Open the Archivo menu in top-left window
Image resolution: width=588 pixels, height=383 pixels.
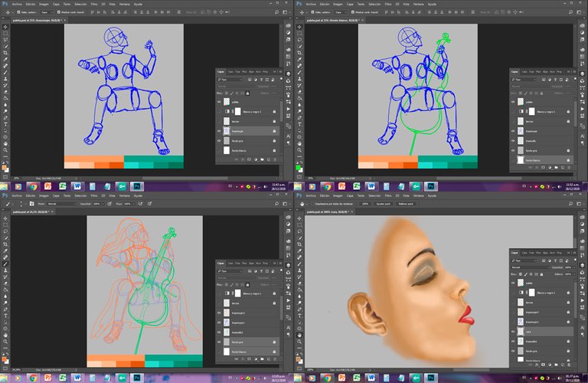(17, 4)
